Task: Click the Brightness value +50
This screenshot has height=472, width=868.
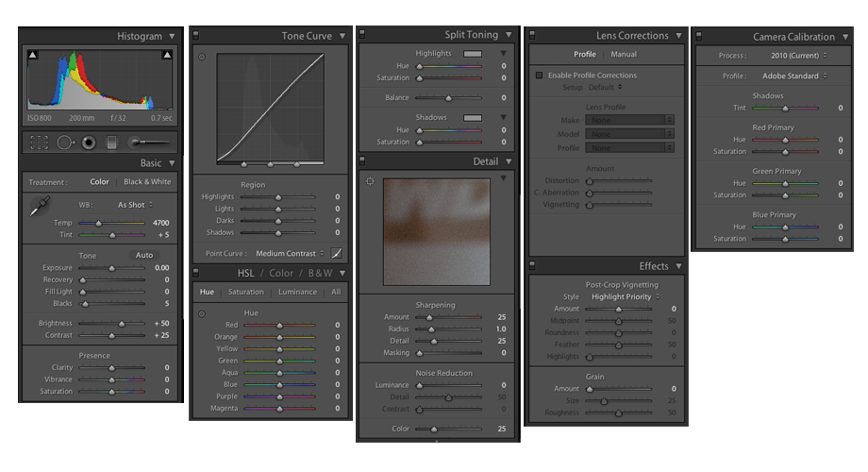Action: 161,324
